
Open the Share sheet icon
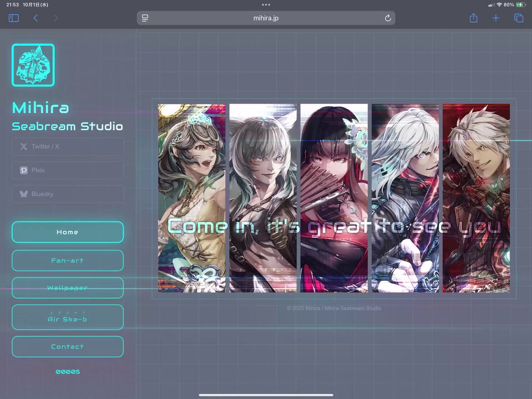[473, 18]
